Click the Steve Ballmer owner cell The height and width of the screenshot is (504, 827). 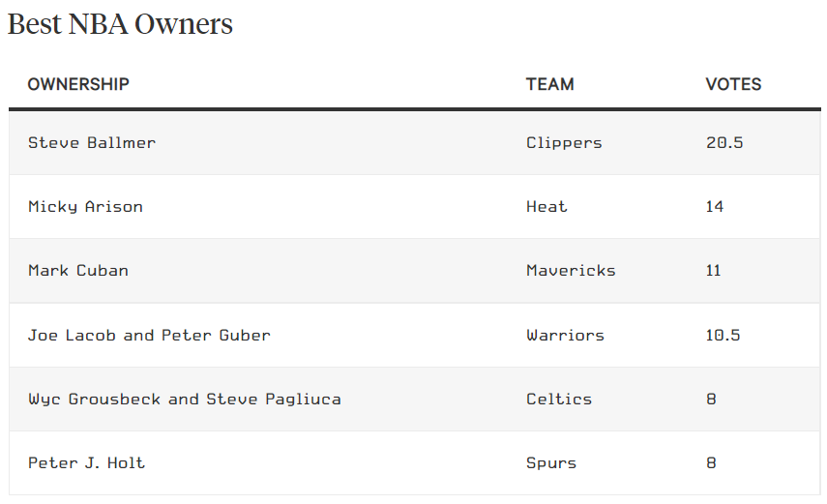click(92, 143)
